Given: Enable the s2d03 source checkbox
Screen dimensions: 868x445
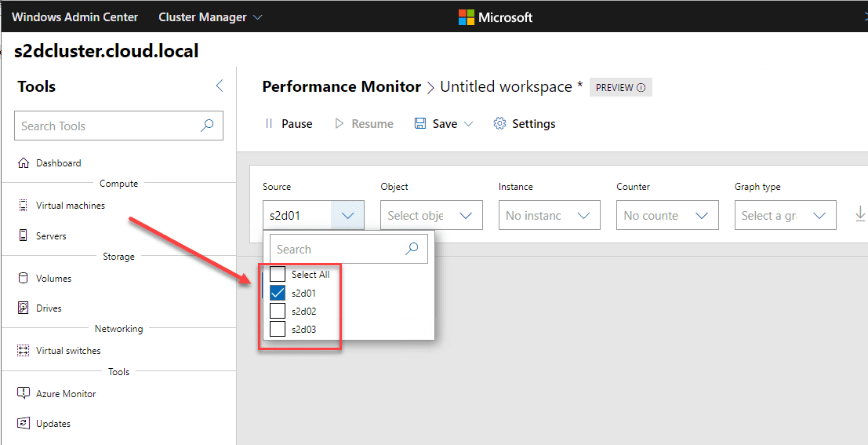Looking at the screenshot, I should coord(278,329).
